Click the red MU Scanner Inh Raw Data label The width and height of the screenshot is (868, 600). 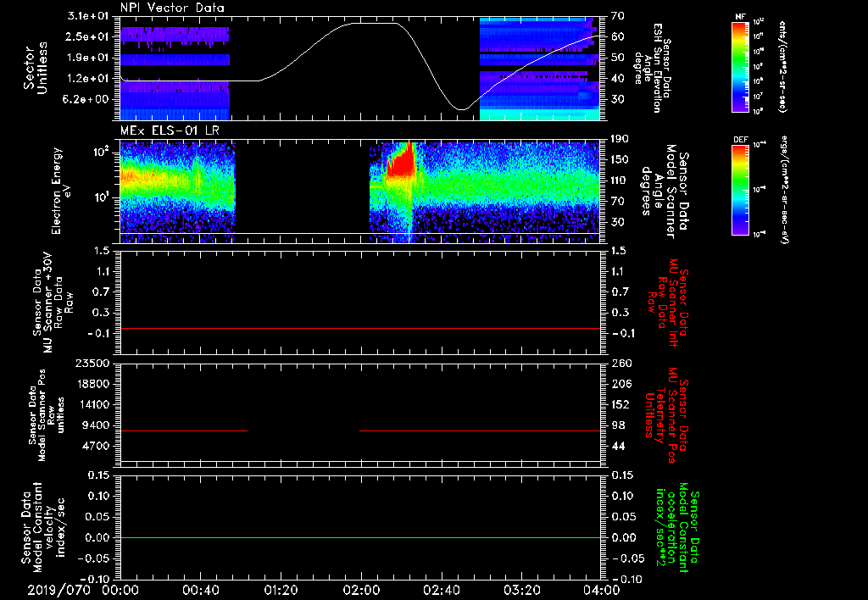coord(667,303)
